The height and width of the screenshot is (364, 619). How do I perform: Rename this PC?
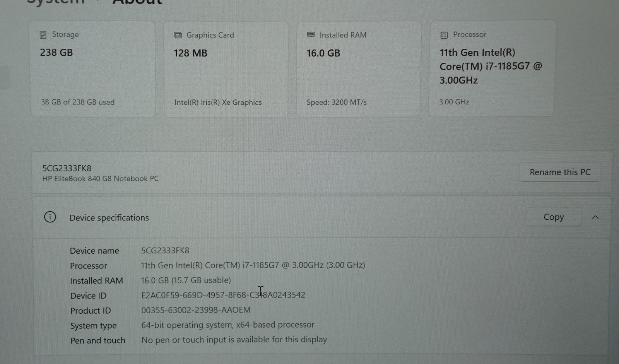tap(560, 172)
